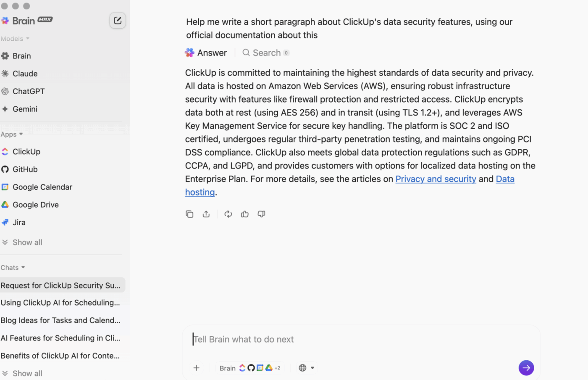Give the response a thumbs down
The width and height of the screenshot is (588, 380).
coord(261,214)
